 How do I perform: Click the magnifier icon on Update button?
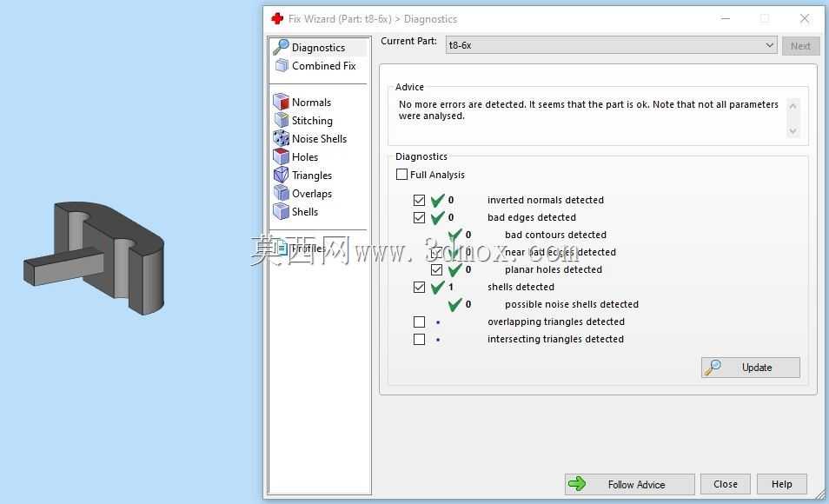pyautogui.click(x=713, y=367)
